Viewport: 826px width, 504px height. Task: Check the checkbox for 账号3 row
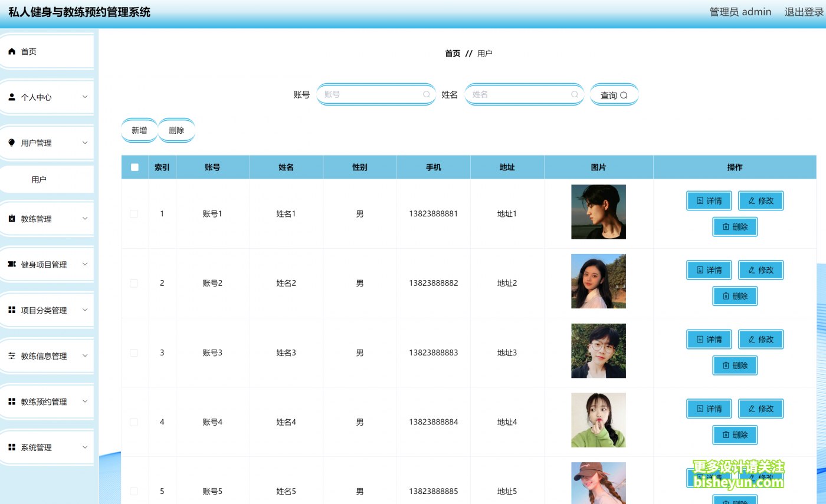coord(134,353)
